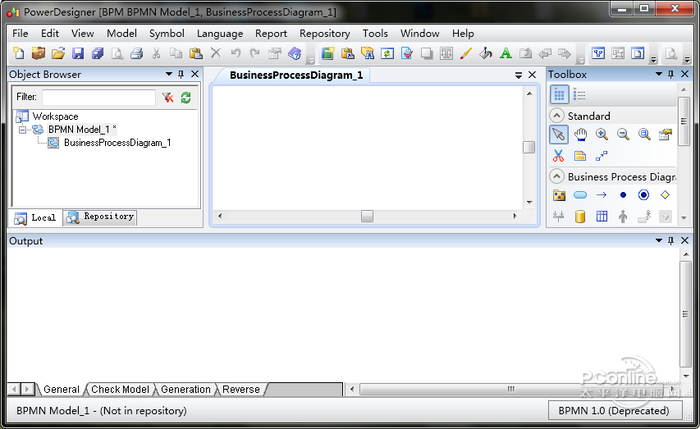Open the context help book icon
700x429 pixels.
[295, 54]
